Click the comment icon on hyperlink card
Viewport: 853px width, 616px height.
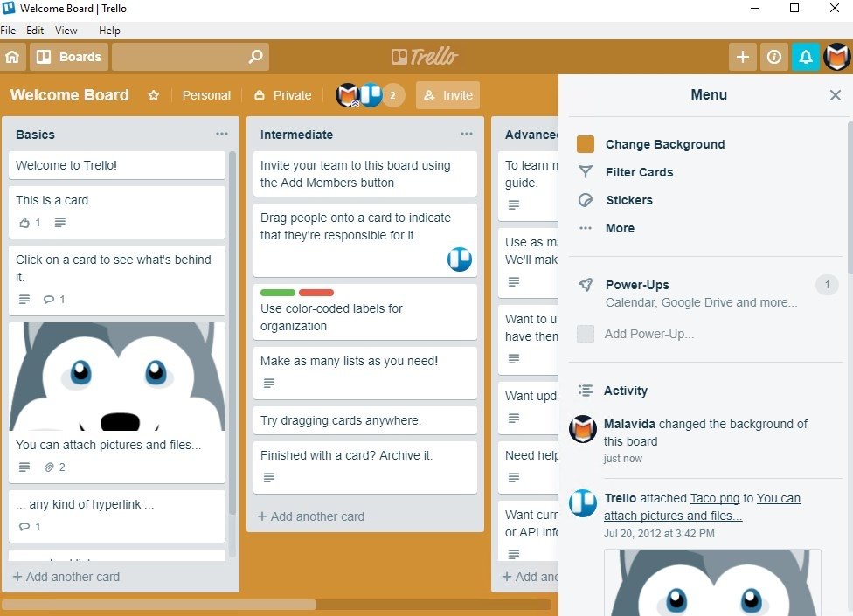[24, 526]
